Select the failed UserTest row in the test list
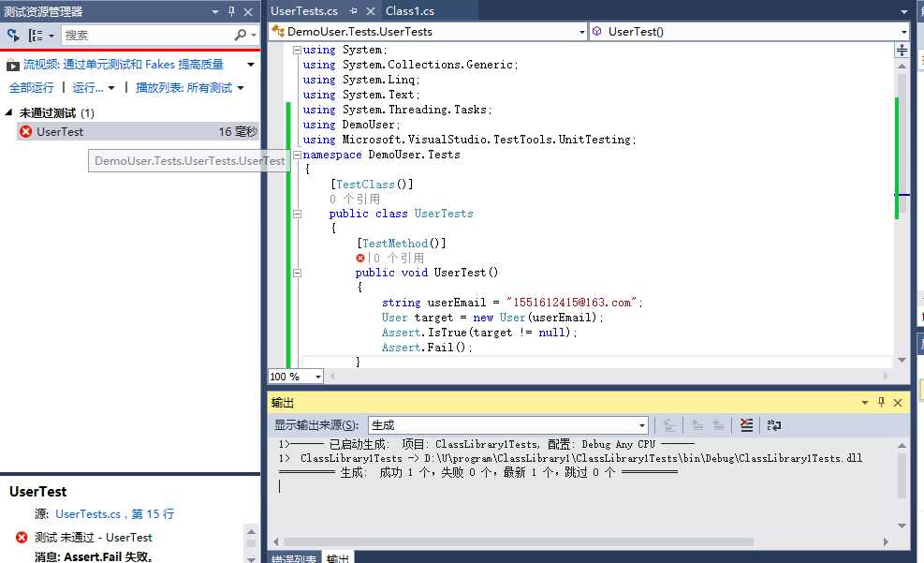The image size is (924, 563). pyautogui.click(x=139, y=131)
